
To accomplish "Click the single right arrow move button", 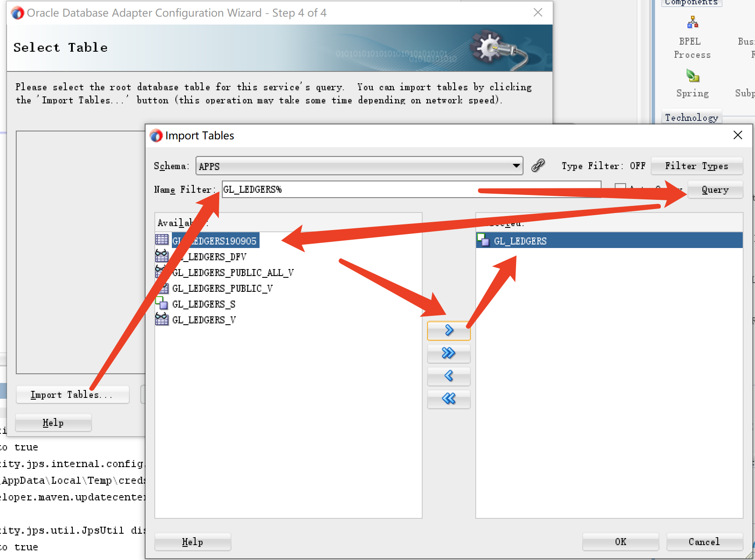I will coord(449,330).
